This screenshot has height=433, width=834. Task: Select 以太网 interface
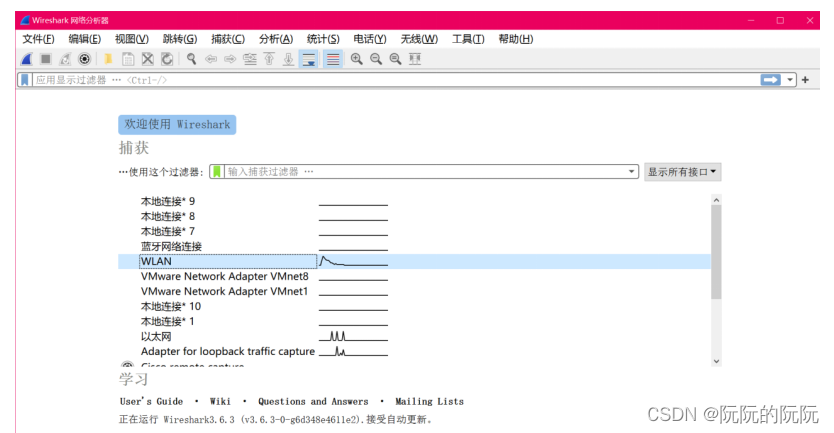[156, 336]
